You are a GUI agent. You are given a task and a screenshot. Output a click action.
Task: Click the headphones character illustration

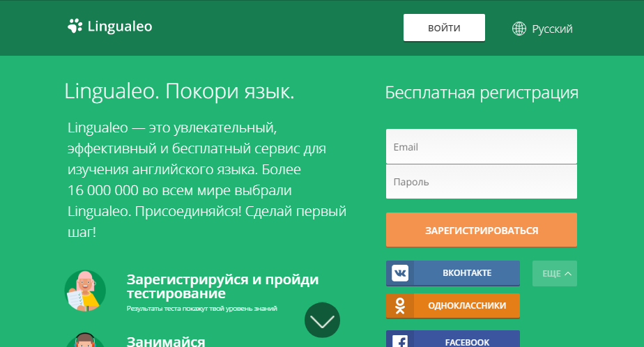(x=85, y=340)
